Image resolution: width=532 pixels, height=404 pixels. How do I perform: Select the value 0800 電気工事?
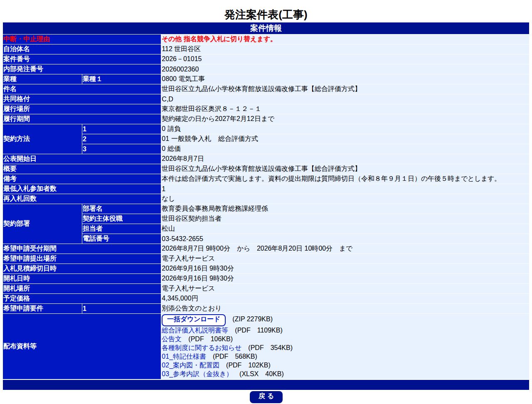click(x=183, y=79)
